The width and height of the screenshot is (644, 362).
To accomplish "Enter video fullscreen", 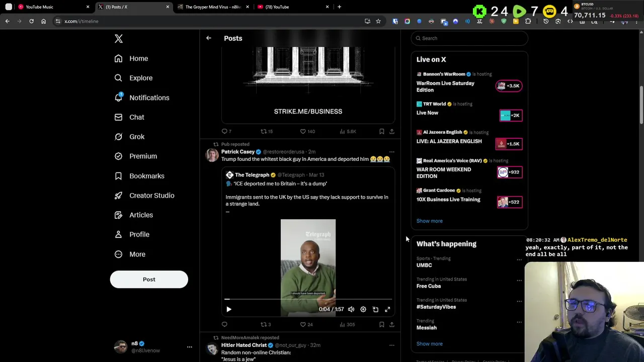I will click(x=387, y=309).
